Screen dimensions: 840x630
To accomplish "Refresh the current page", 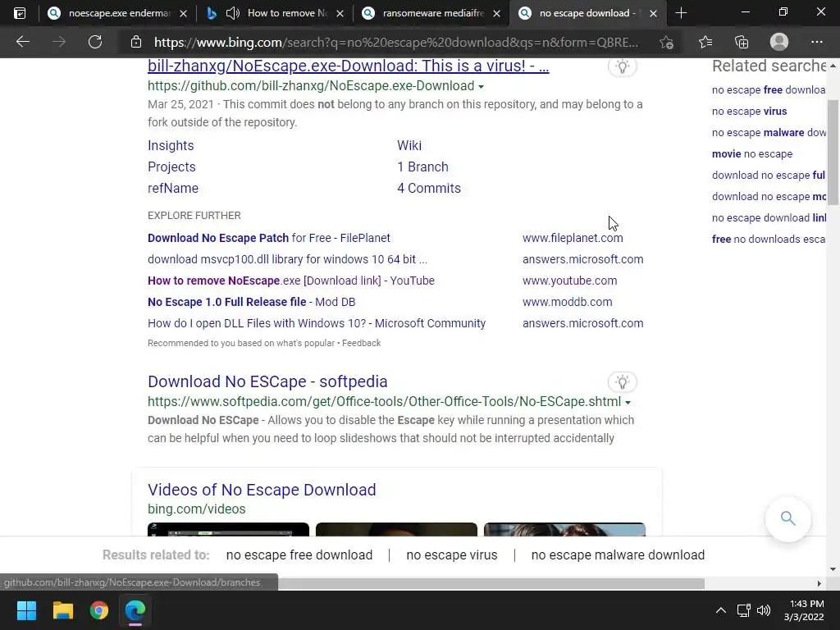I will (x=95, y=42).
